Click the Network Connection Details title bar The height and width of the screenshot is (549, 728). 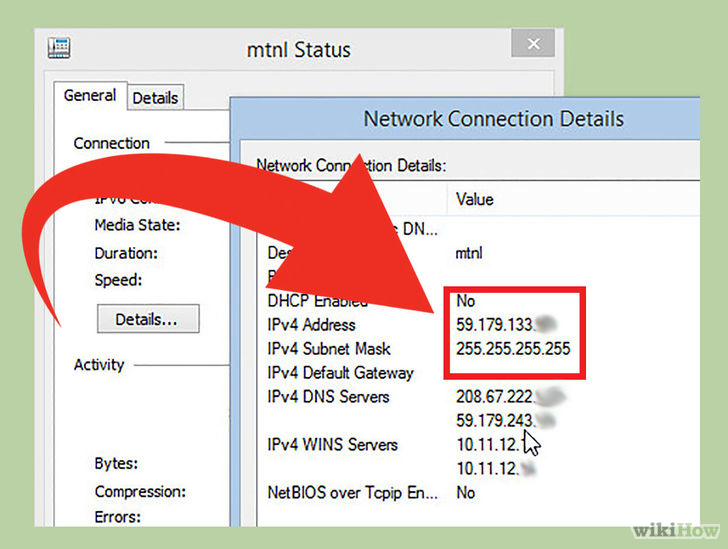click(465, 118)
